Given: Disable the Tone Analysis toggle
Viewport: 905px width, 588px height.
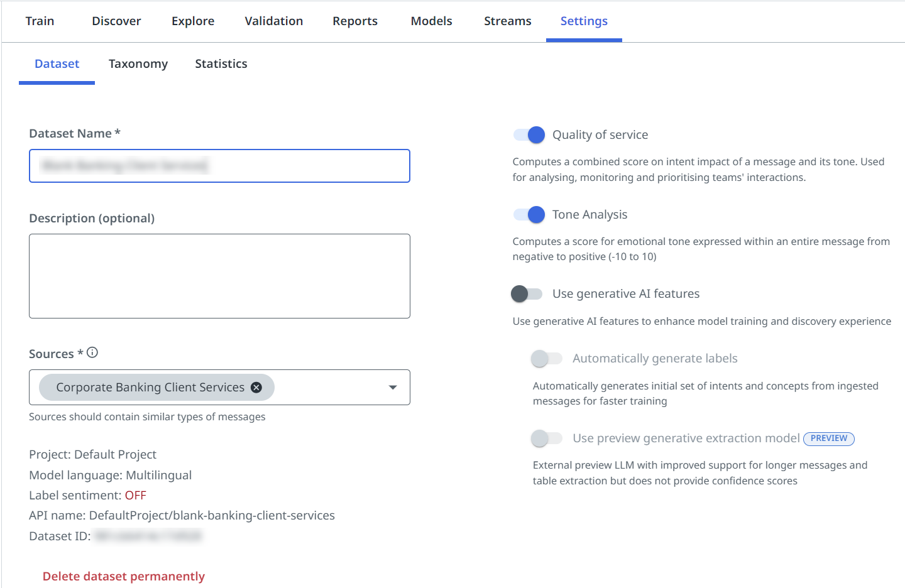Looking at the screenshot, I should pos(529,215).
